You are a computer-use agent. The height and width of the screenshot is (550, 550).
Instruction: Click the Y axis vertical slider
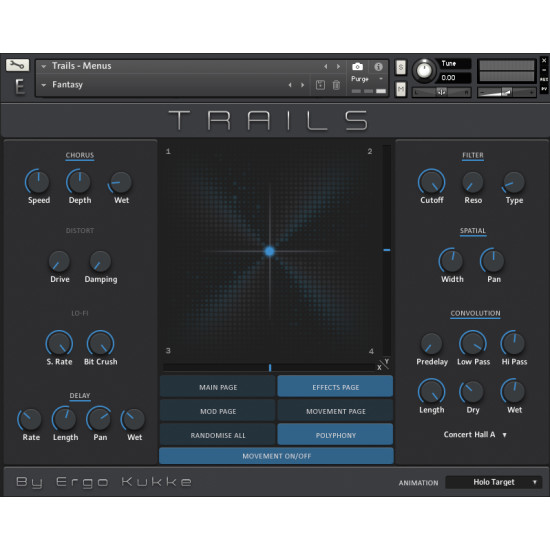point(387,250)
